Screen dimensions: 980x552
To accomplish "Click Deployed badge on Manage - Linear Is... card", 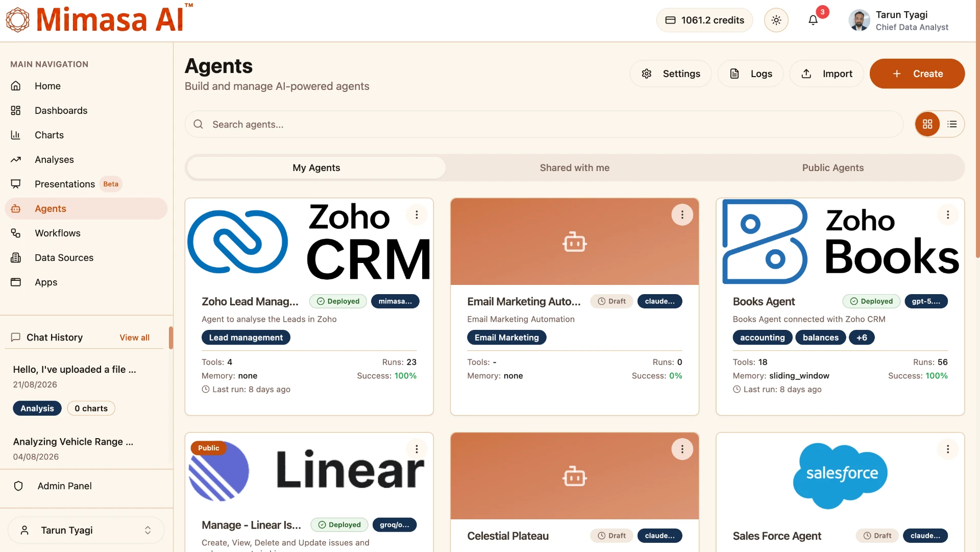I will click(x=339, y=525).
